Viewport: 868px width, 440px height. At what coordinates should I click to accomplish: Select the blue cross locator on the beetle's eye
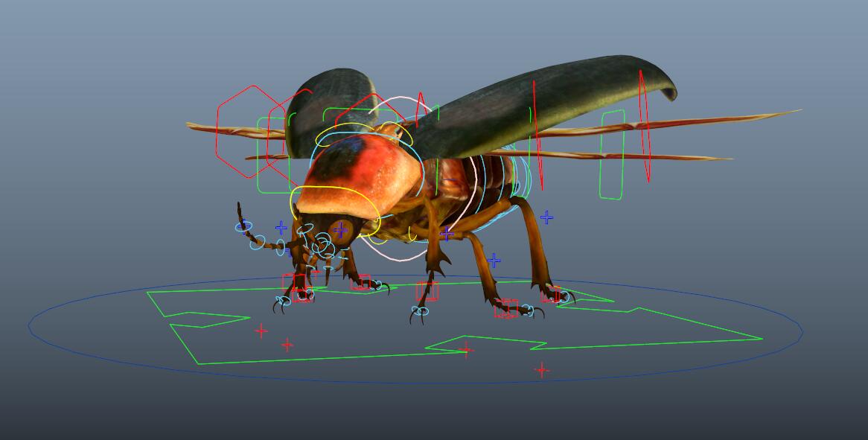340,229
